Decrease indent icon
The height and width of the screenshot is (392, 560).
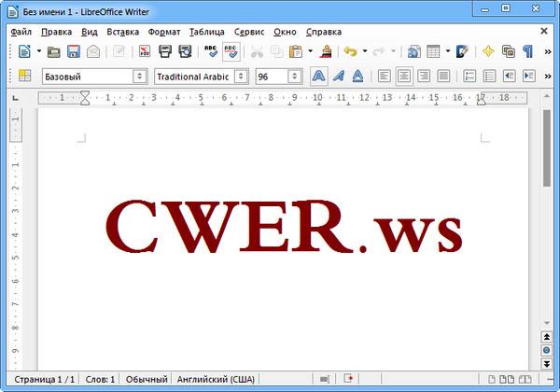point(509,76)
